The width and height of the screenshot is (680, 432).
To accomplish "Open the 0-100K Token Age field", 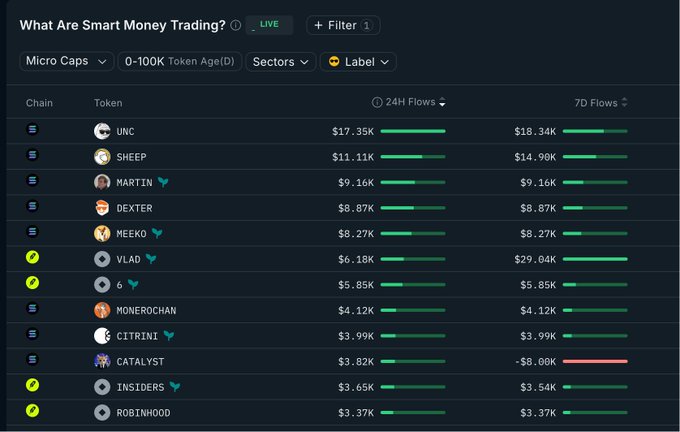I will point(180,61).
